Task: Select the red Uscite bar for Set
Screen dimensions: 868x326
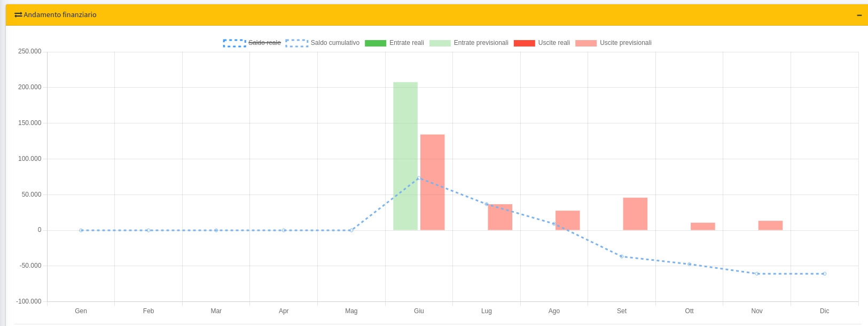Action: 635,214
